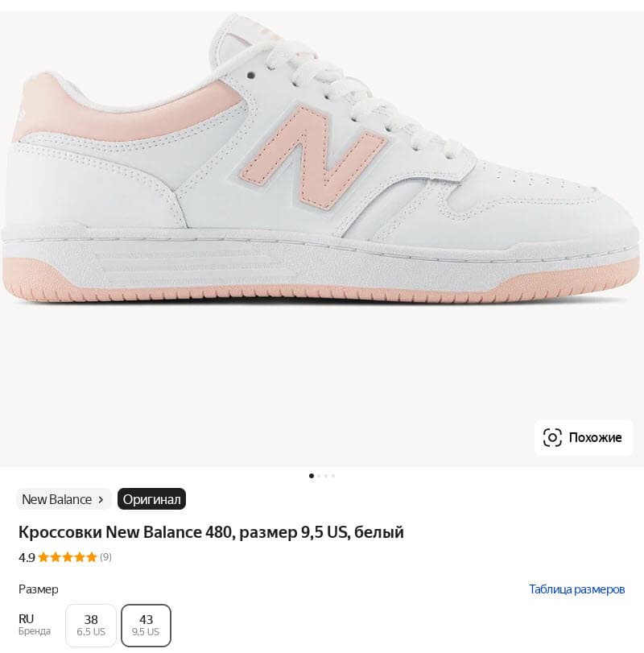Choose size 43 (9,5 US)
Viewport: 644px width, 653px height.
click(x=146, y=625)
